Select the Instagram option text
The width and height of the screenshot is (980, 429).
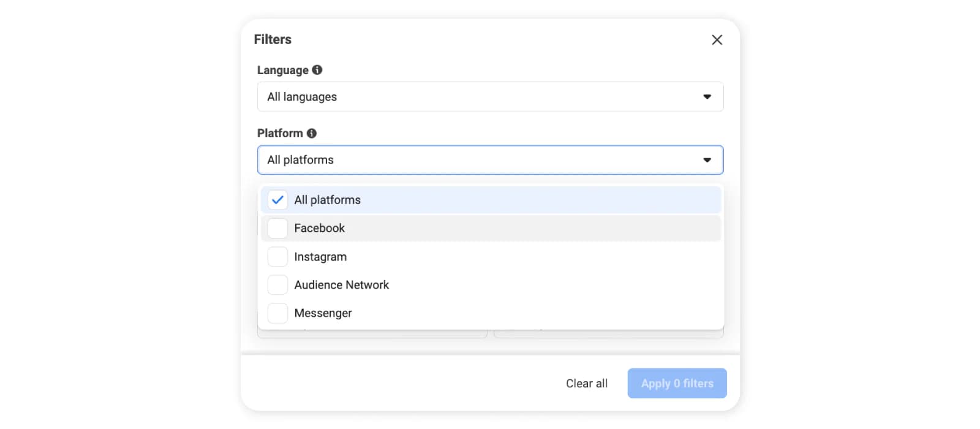[320, 257]
